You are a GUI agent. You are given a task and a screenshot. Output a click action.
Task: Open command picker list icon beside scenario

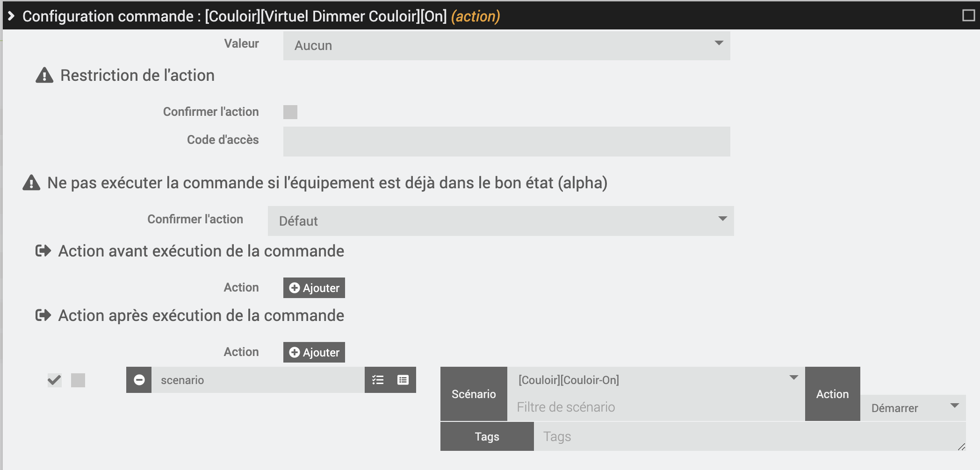tap(403, 380)
